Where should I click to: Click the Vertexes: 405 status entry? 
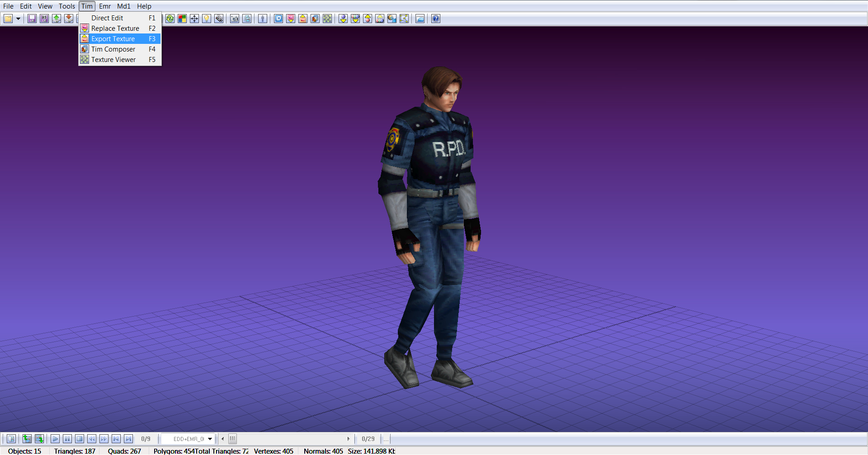[x=274, y=451]
